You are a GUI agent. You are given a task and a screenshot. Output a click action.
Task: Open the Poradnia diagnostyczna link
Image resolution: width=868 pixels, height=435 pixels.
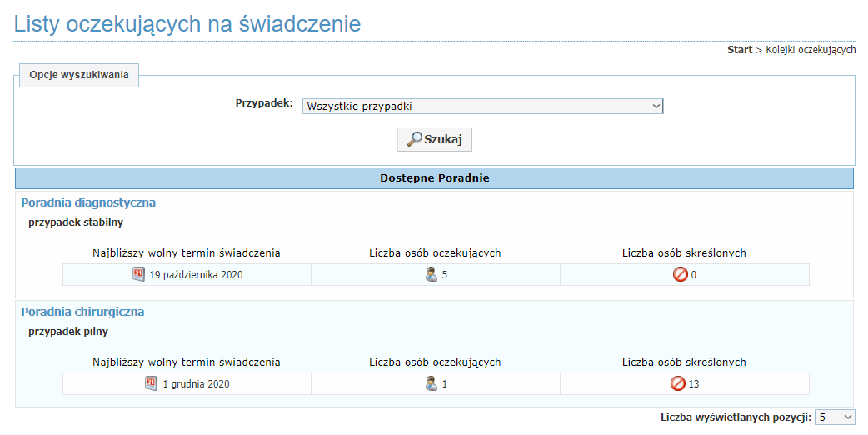(88, 202)
